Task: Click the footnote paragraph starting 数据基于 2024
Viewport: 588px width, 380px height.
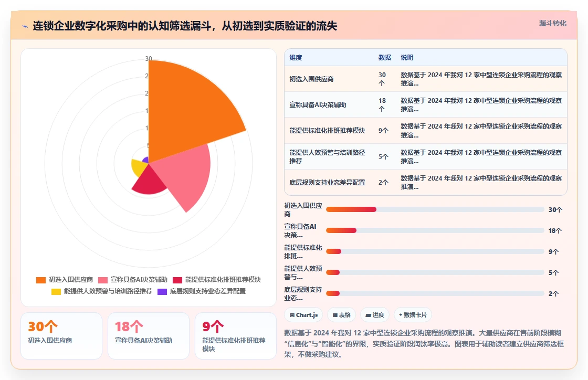Action: click(x=424, y=344)
